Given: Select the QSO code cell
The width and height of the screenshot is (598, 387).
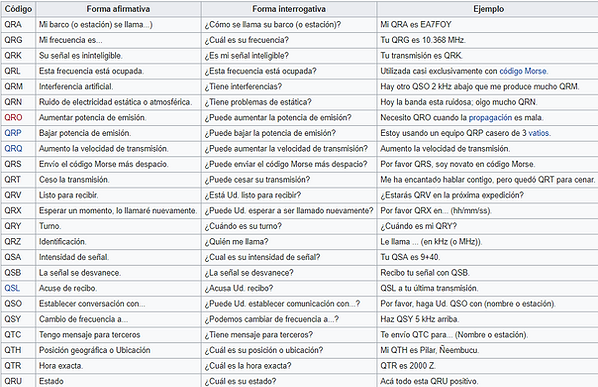Looking at the screenshot, I should coord(18,303).
